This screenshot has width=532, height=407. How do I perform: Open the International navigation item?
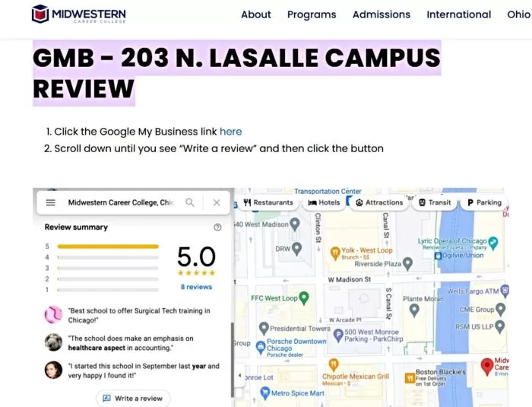pos(458,14)
